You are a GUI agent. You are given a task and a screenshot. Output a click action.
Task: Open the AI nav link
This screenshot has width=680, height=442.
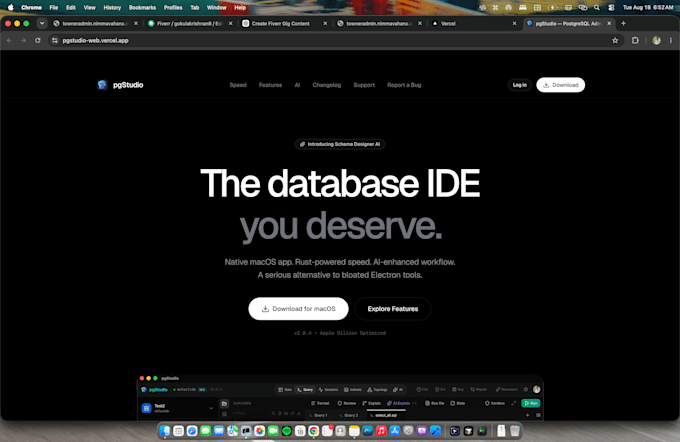[297, 85]
